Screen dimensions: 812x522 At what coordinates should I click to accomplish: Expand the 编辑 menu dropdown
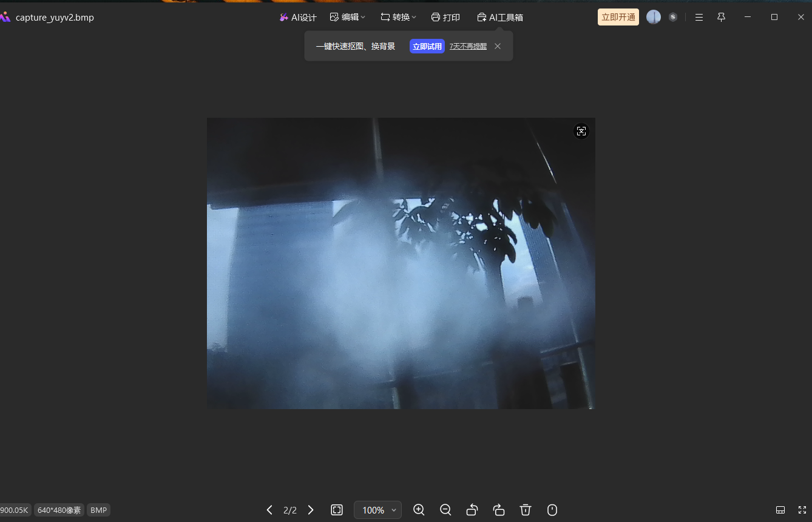[348, 17]
